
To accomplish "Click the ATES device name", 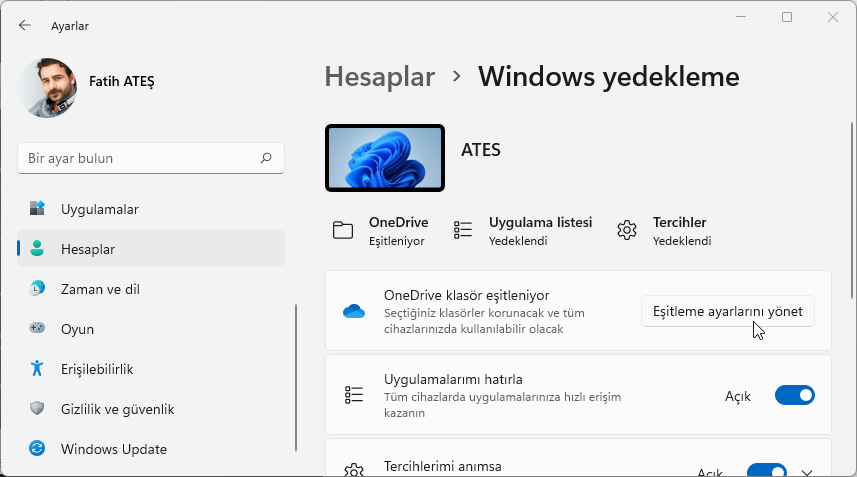I will click(480, 150).
